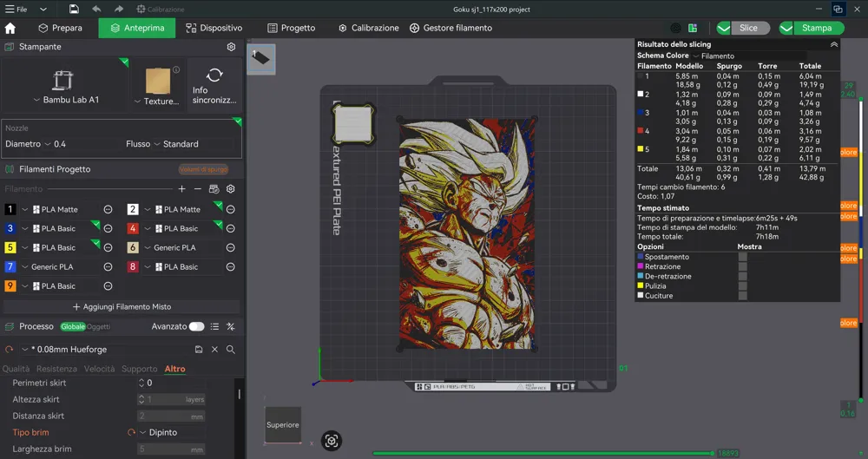Reset Tipo brim to default value
The image size is (868, 459).
pos(131,432)
